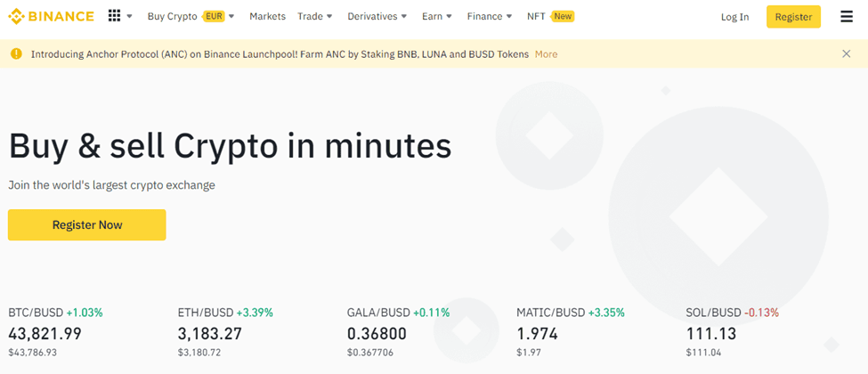Click the yellow announcement warning icon
The width and height of the screenshot is (868, 374).
(17, 53)
